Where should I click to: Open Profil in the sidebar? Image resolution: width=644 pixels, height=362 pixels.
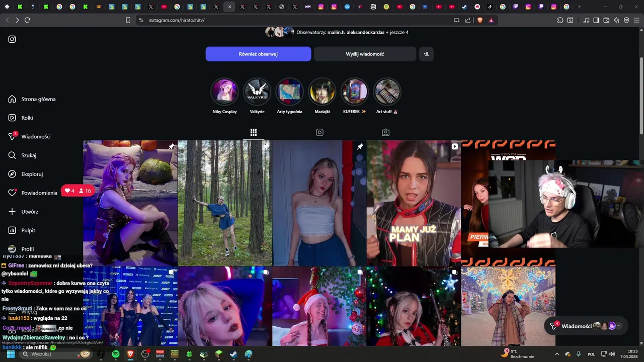(21, 249)
